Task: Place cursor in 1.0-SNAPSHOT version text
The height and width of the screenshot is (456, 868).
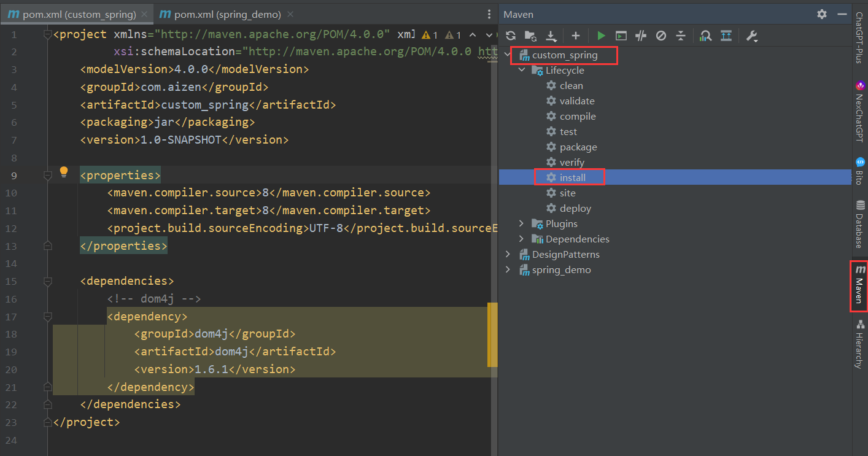Action: (x=181, y=140)
